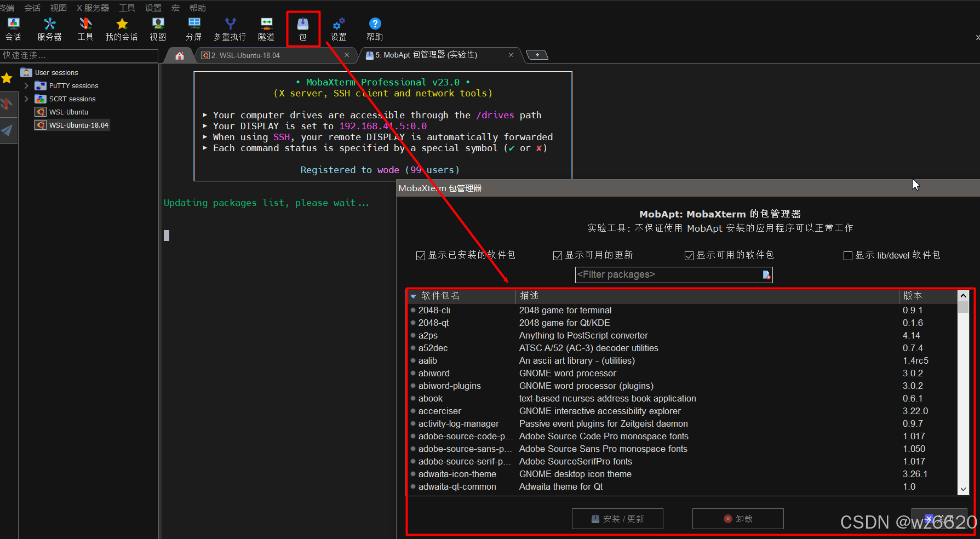Select SCRT sessions folder
Image resolution: width=980 pixels, height=539 pixels.
pyautogui.click(x=65, y=99)
